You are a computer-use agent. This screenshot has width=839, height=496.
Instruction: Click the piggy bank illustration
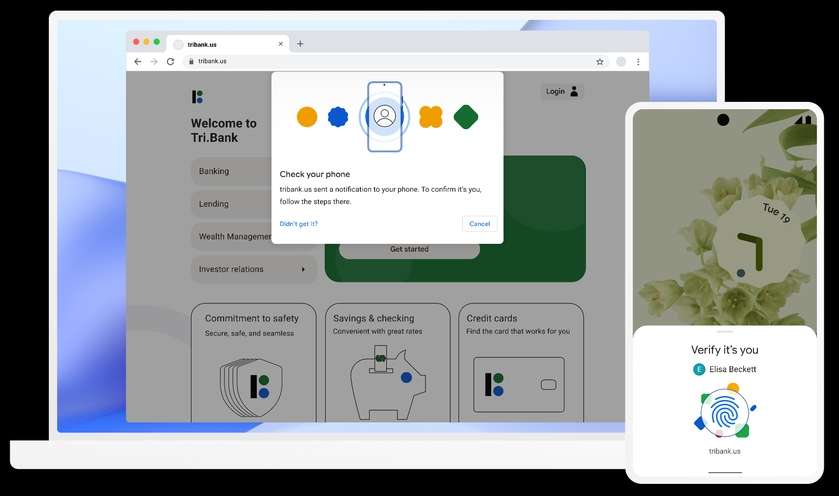point(388,382)
